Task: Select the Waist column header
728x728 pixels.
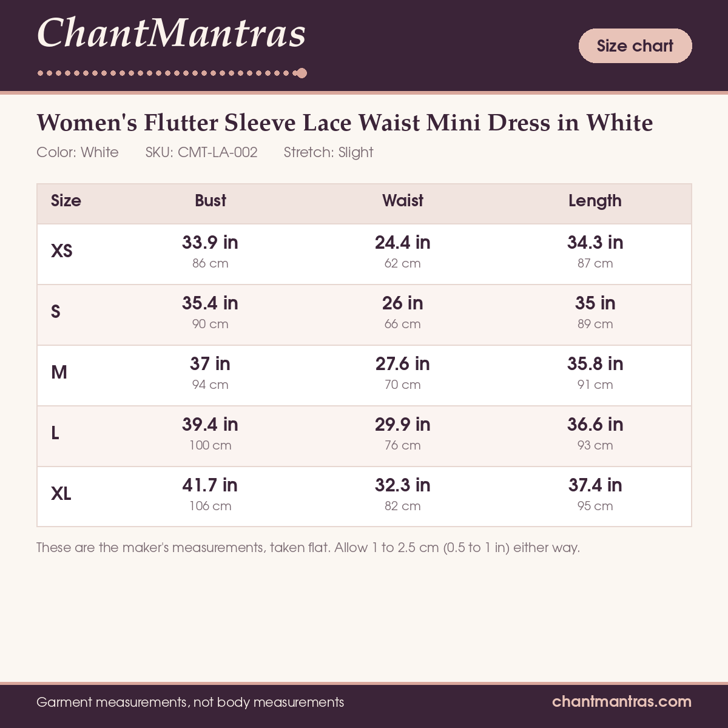Action: coord(403,201)
